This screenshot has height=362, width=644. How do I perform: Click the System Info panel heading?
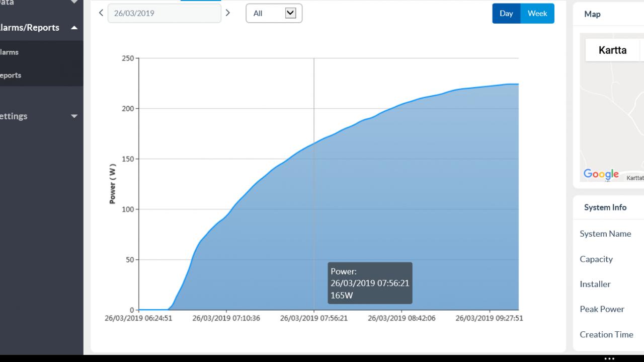[605, 207]
